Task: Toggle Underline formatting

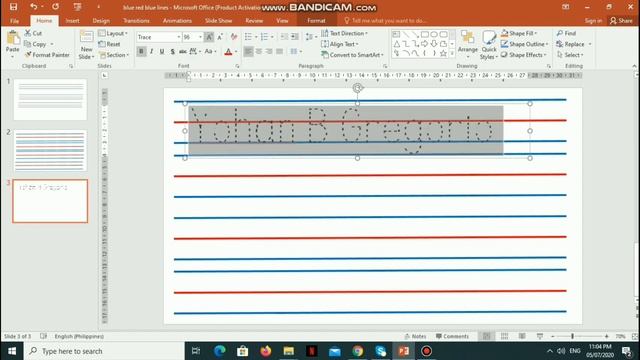Action: pos(162,51)
